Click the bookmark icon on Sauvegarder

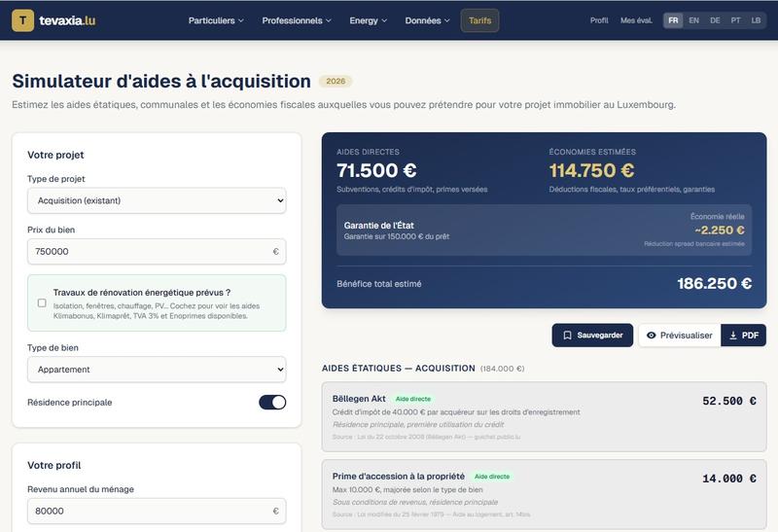point(567,336)
